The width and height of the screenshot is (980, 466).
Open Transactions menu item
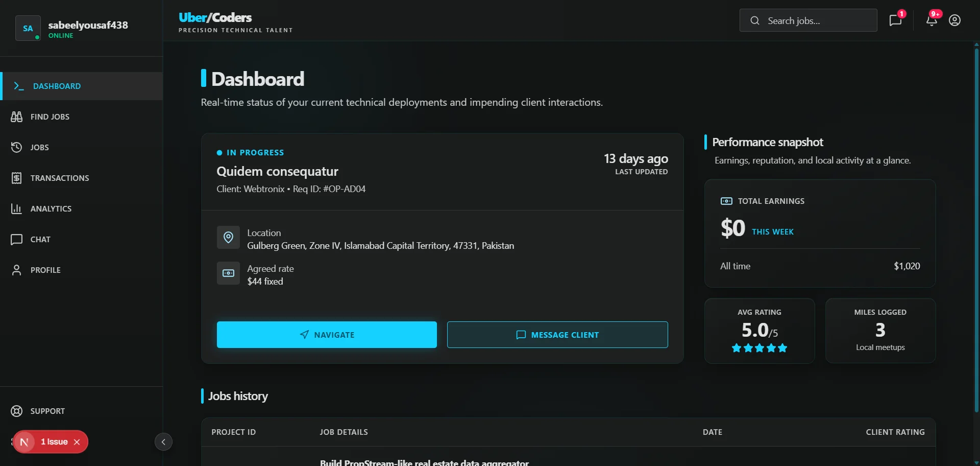tap(82, 178)
